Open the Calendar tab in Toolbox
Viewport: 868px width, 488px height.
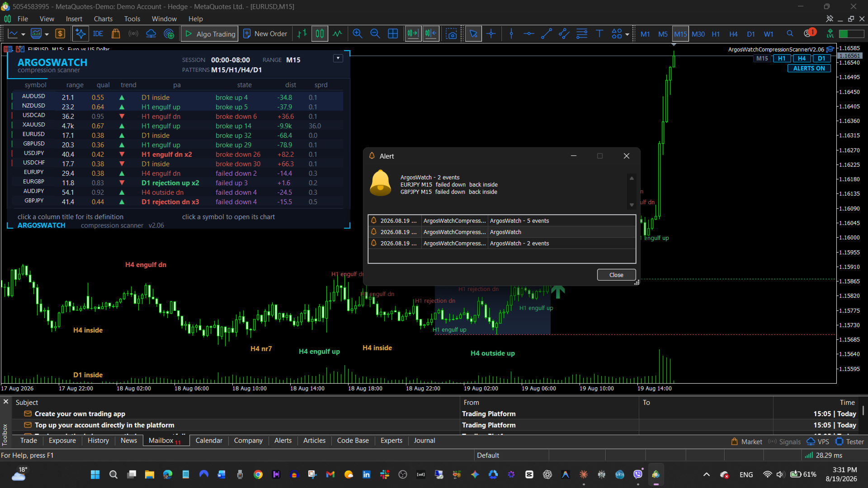click(209, 441)
